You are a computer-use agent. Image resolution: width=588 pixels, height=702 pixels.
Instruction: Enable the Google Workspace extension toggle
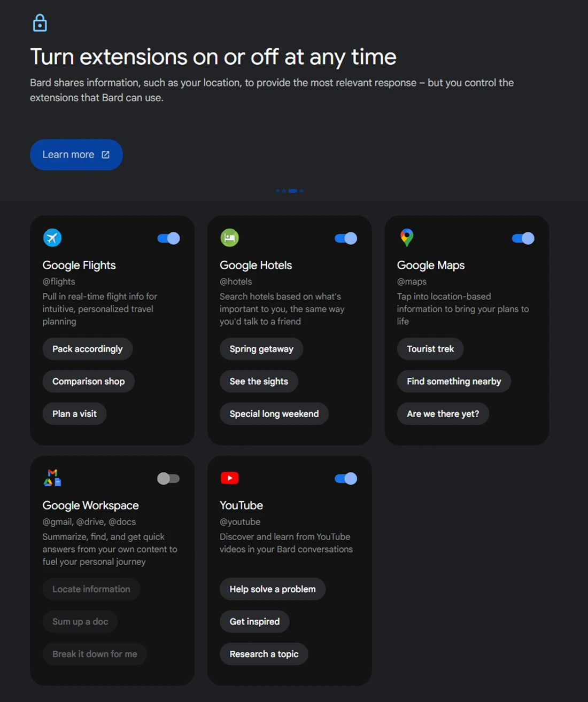[x=168, y=478]
